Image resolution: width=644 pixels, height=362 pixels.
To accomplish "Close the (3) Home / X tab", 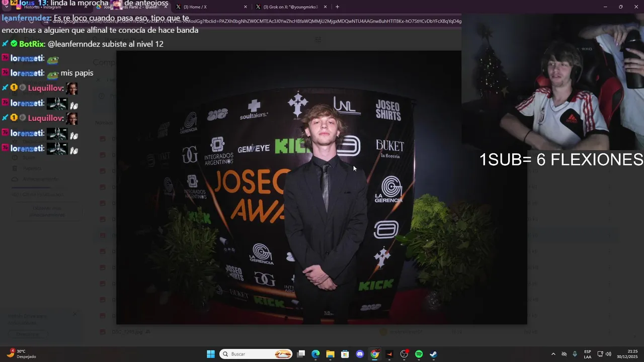I will (x=246, y=7).
